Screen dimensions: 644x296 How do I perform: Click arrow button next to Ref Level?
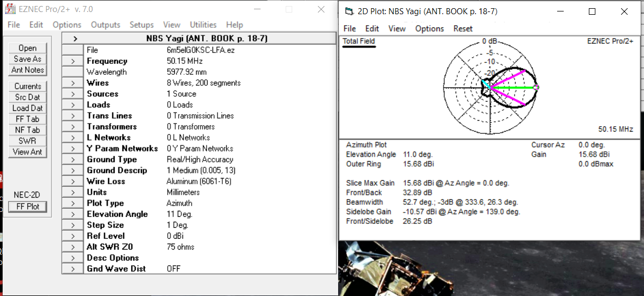coord(73,236)
